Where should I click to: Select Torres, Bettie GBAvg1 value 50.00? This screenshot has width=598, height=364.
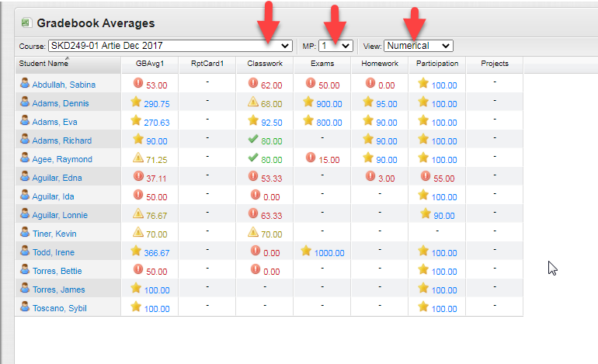tap(157, 272)
